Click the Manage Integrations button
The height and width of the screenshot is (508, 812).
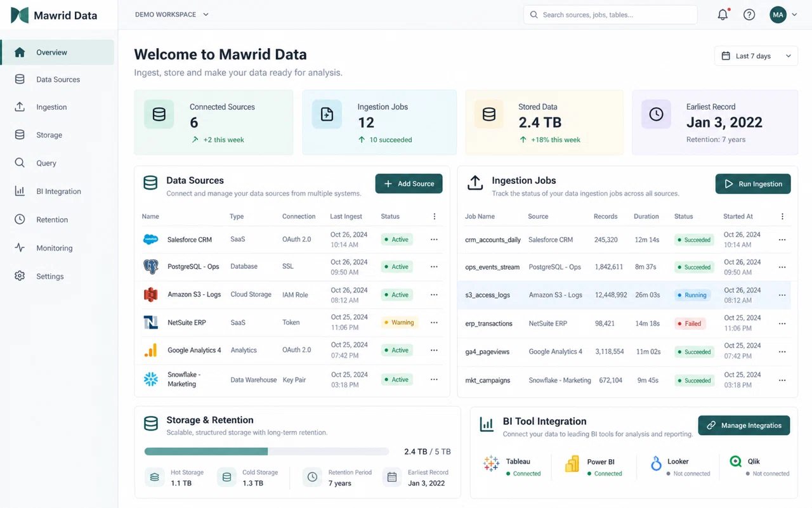(x=744, y=426)
